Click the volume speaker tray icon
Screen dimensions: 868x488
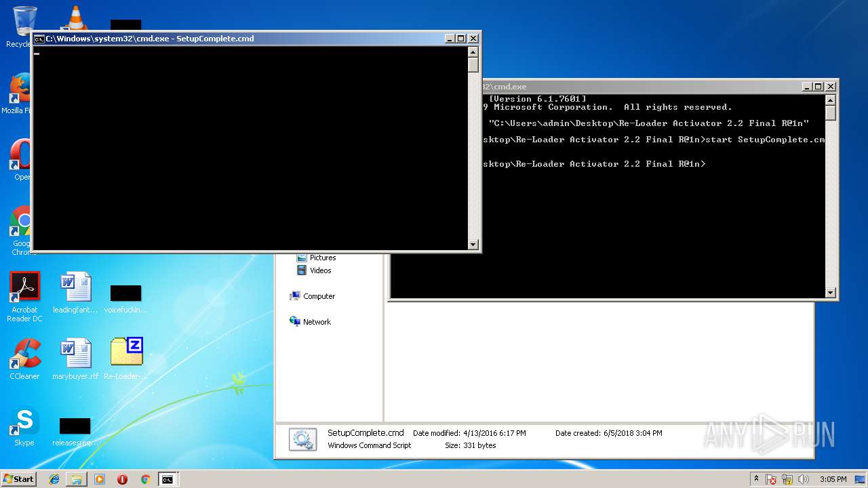pos(803,479)
